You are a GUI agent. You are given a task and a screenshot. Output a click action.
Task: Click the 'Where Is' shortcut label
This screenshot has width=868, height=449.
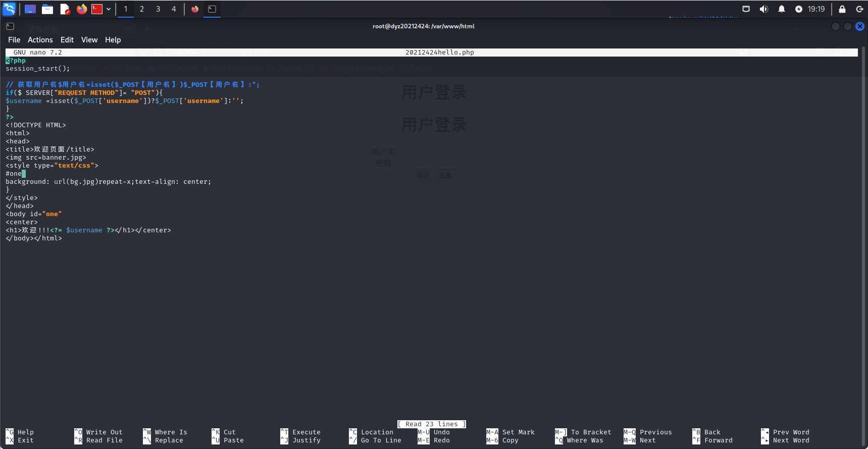tap(171, 432)
